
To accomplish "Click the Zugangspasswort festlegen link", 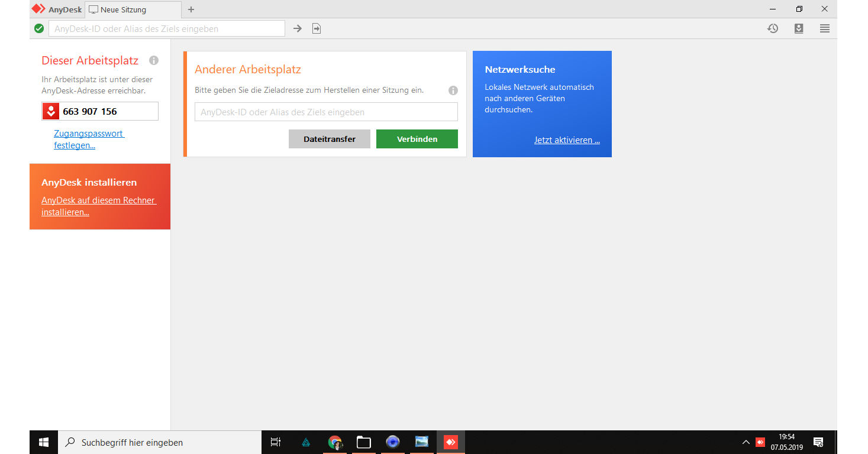I will click(89, 140).
